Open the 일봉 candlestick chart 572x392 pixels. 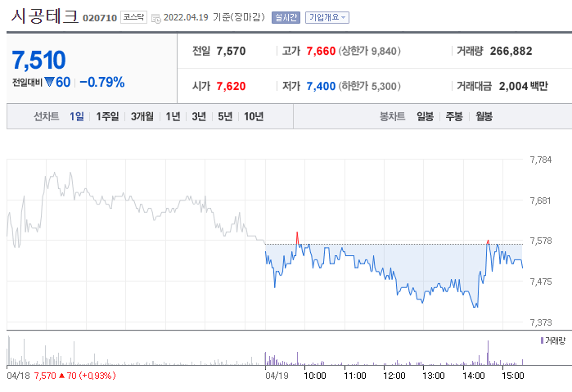(425, 116)
